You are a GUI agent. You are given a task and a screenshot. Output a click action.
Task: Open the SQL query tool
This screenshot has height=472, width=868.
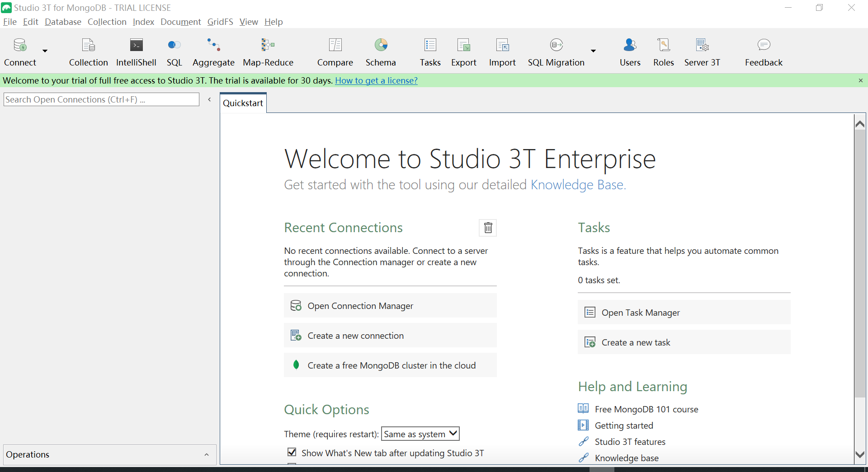[x=174, y=52]
